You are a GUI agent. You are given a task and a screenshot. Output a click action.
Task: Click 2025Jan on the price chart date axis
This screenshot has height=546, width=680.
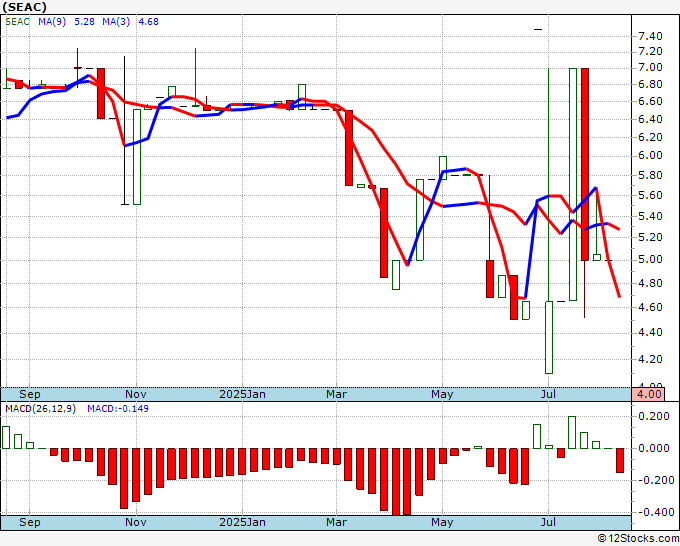pos(242,395)
